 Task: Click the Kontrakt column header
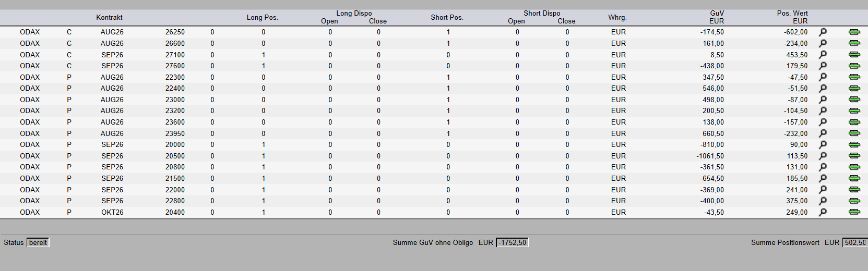pos(109,17)
